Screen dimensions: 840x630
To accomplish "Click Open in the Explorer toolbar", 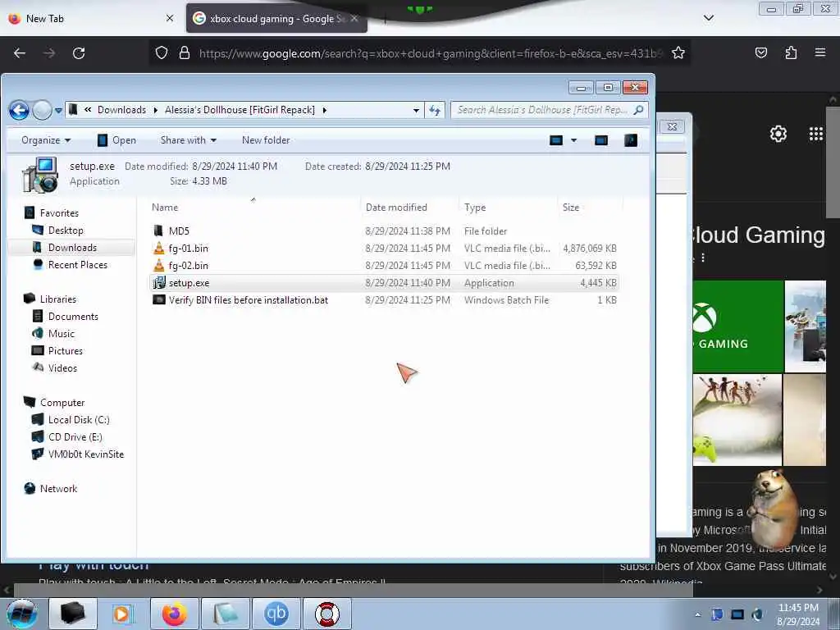I will (x=116, y=140).
